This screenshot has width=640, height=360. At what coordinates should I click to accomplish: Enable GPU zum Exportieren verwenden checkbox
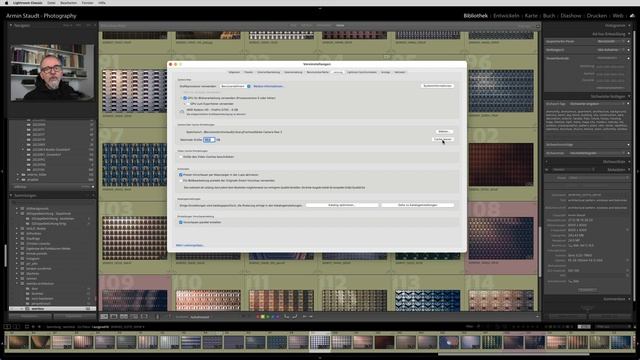(188, 104)
